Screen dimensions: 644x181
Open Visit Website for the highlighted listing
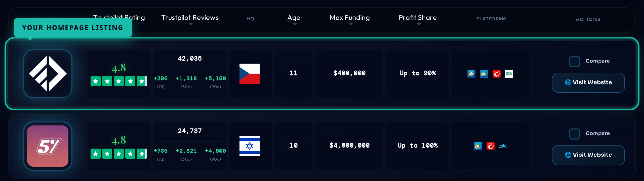(588, 82)
